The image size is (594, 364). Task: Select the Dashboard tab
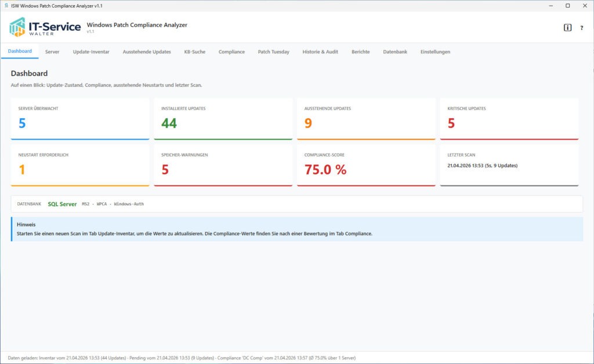click(x=19, y=51)
